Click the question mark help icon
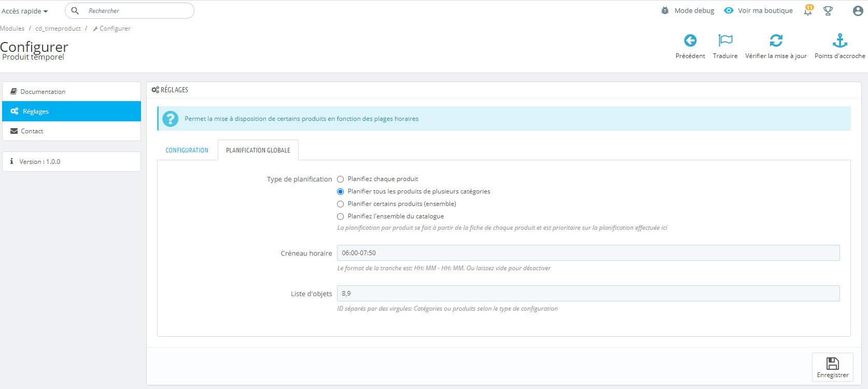This screenshot has height=389, width=868. click(x=170, y=119)
